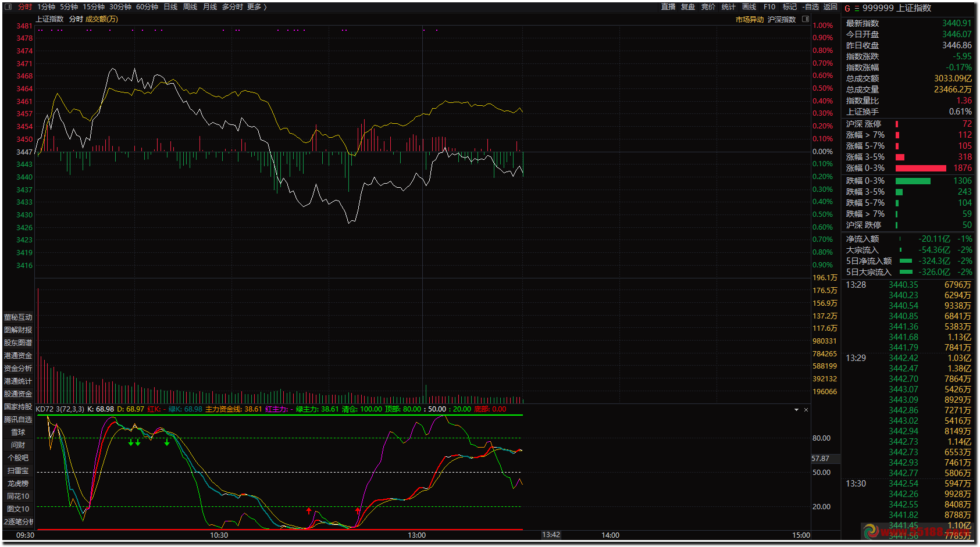This screenshot has height=547, width=980.
Task: Click the 上证指数 label in chart header
Action: [49, 19]
